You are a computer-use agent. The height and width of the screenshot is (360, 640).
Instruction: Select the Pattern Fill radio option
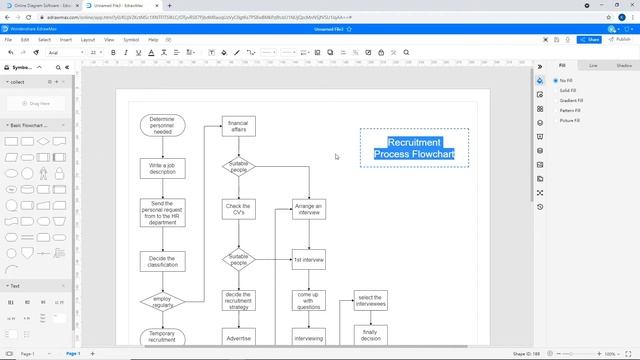(556, 111)
